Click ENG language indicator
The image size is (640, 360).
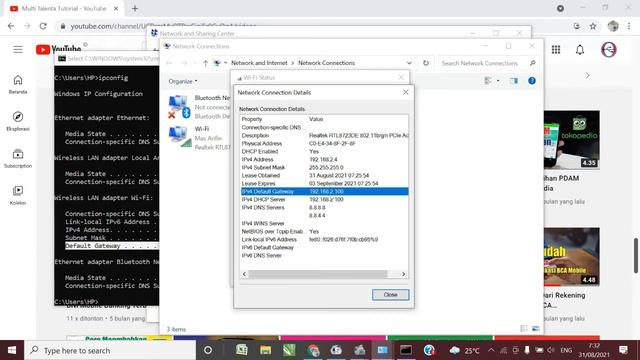point(566,350)
